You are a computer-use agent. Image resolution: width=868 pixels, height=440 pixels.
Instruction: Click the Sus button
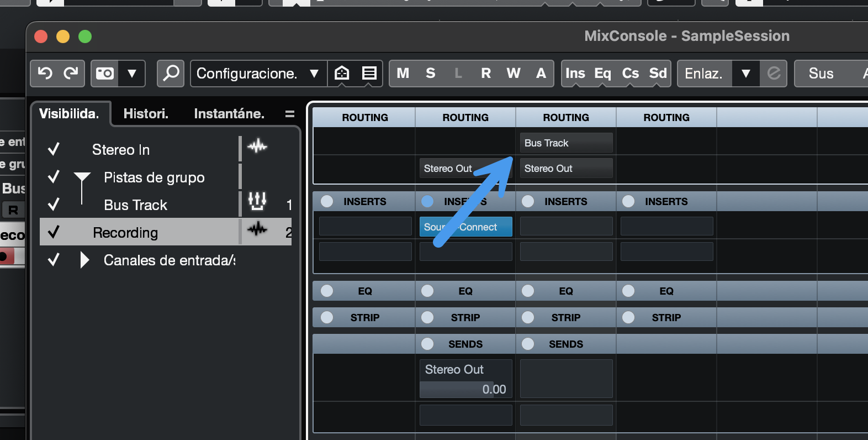click(x=821, y=74)
